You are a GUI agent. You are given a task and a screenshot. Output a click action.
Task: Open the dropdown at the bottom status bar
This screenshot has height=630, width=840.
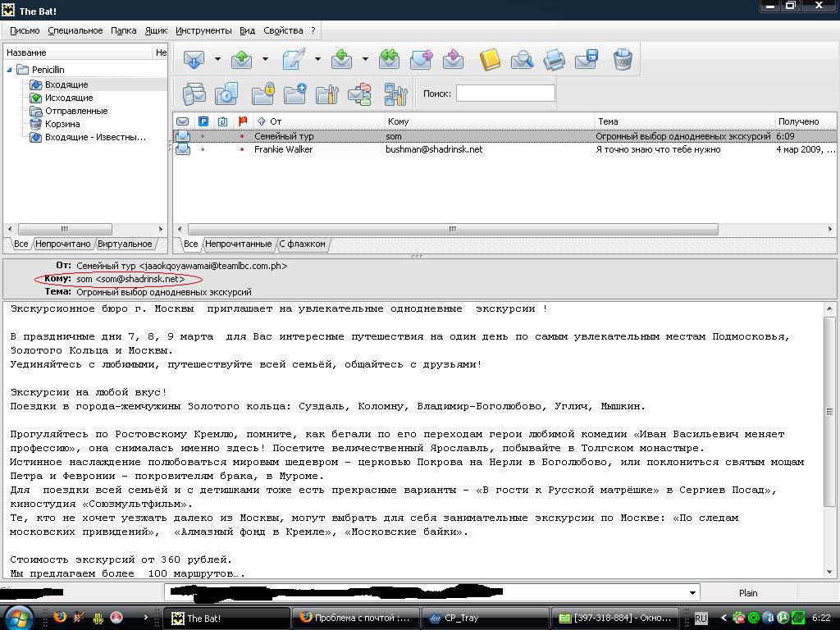692,592
